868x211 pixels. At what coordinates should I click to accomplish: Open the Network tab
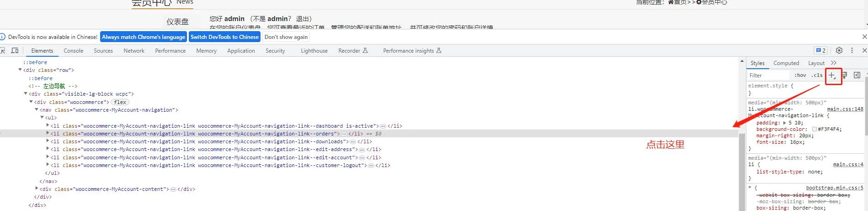pyautogui.click(x=134, y=51)
